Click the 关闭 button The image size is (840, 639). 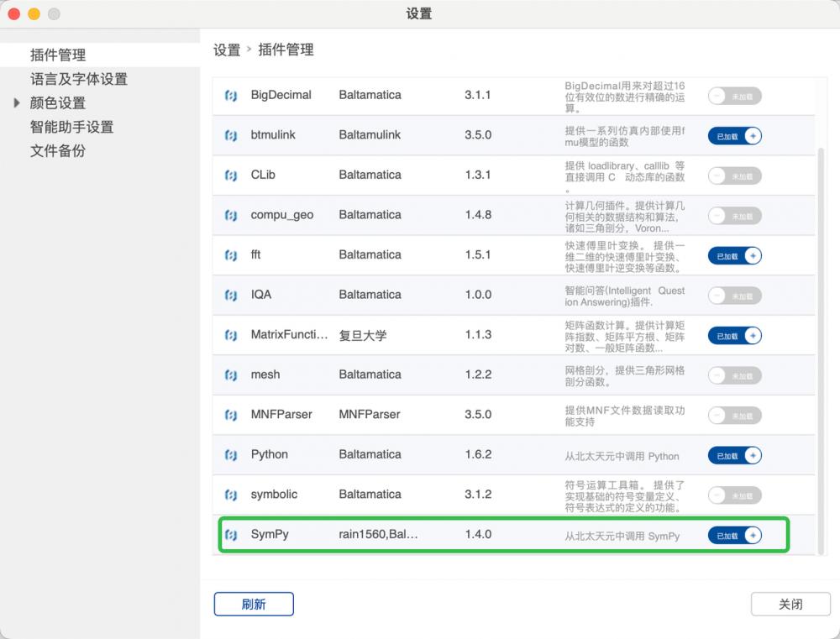tap(790, 604)
